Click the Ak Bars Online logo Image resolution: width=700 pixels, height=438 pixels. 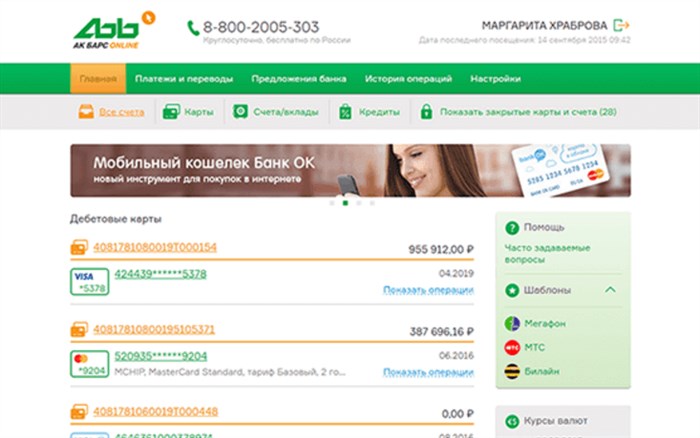point(114,30)
